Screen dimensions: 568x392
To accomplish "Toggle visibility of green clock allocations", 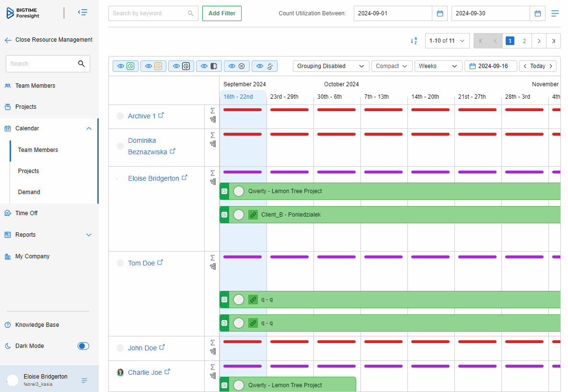I will point(126,66).
